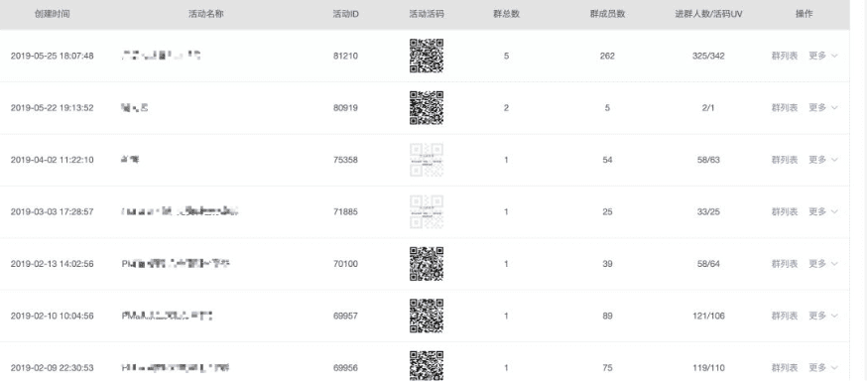
Task: Click the 创建时间 column header
Action: (52, 14)
